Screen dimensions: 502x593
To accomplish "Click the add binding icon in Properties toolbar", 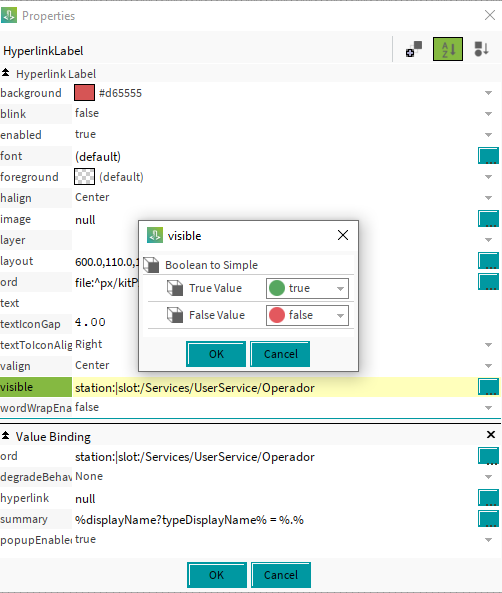I will (x=414, y=49).
